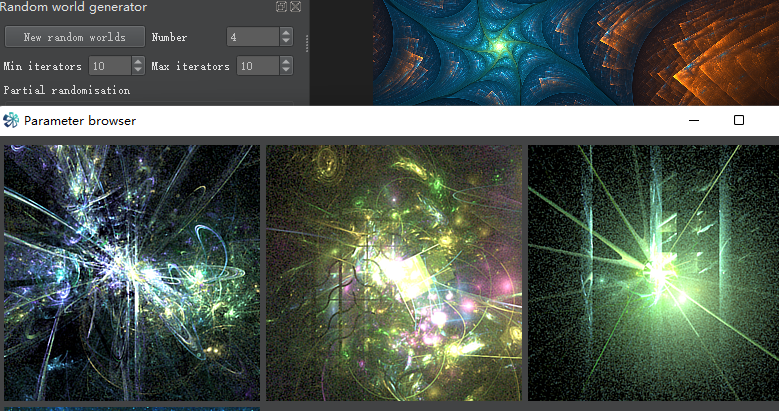
Task: Click the Max iterators input field
Action: coord(257,66)
